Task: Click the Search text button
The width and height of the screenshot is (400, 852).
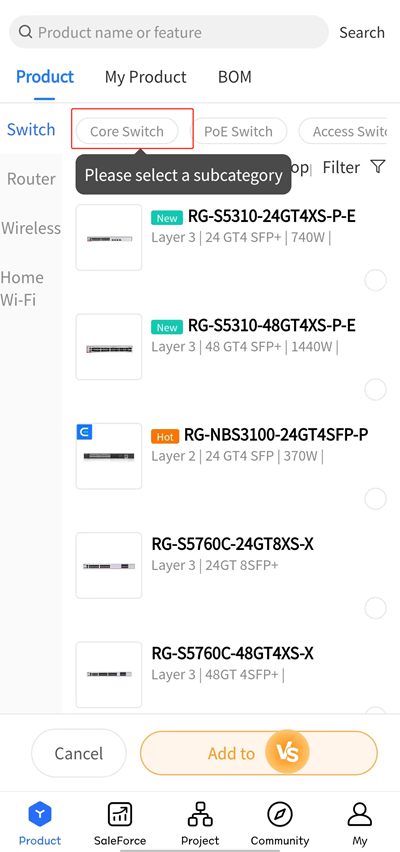Action: pos(362,32)
